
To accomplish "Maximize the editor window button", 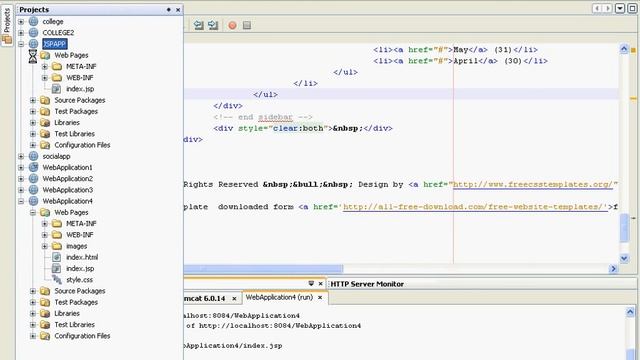I will pyautogui.click(x=632, y=8).
